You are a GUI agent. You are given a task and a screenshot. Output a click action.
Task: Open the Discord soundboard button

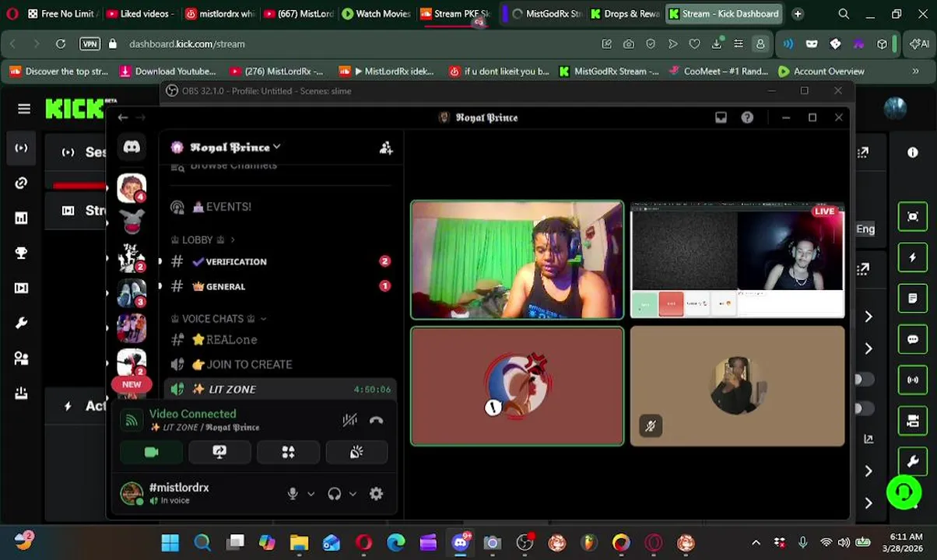(x=356, y=453)
